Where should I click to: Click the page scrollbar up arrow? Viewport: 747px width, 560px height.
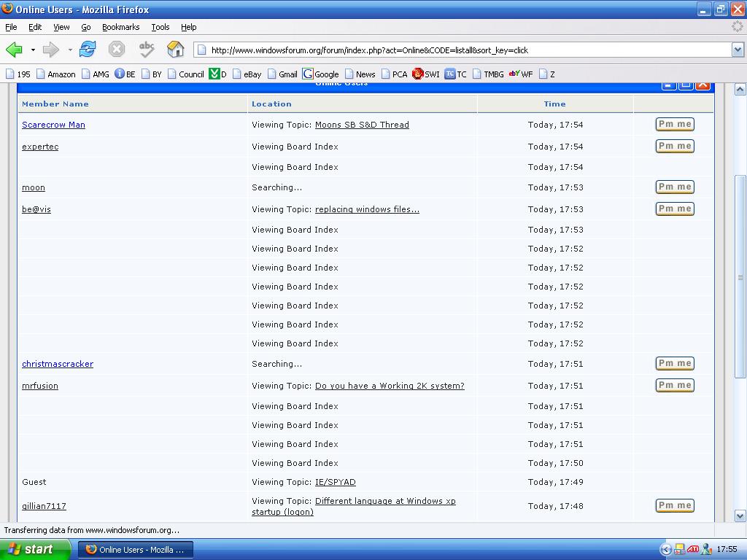740,90
